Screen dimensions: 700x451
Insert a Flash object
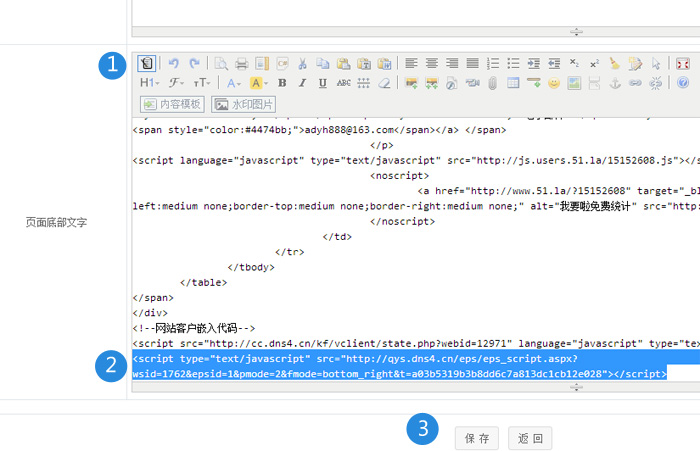pos(452,83)
